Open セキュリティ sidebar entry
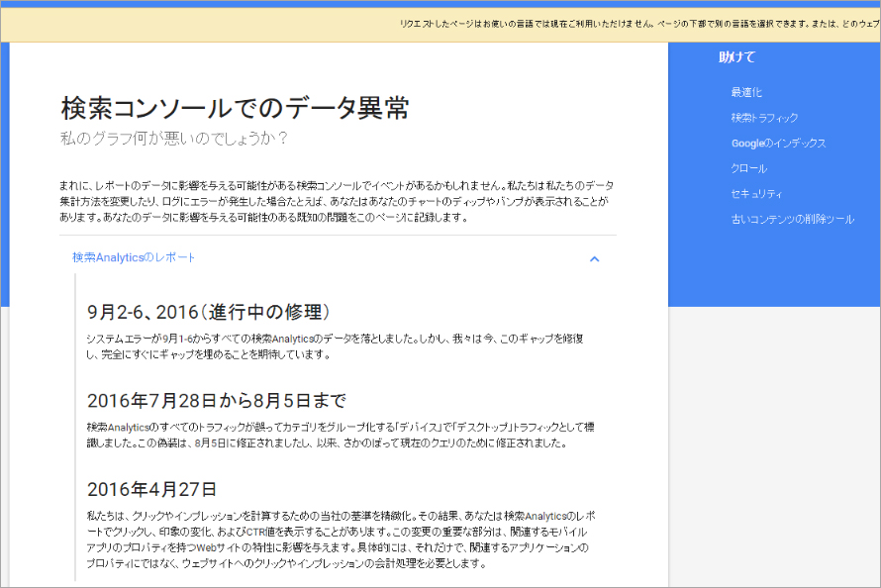 pyautogui.click(x=756, y=194)
